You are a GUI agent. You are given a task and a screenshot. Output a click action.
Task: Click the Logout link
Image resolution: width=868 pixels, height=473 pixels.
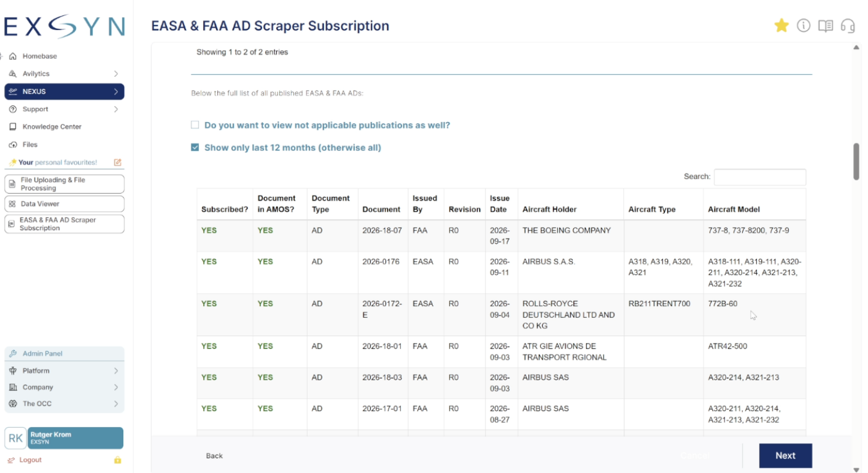tap(30, 460)
